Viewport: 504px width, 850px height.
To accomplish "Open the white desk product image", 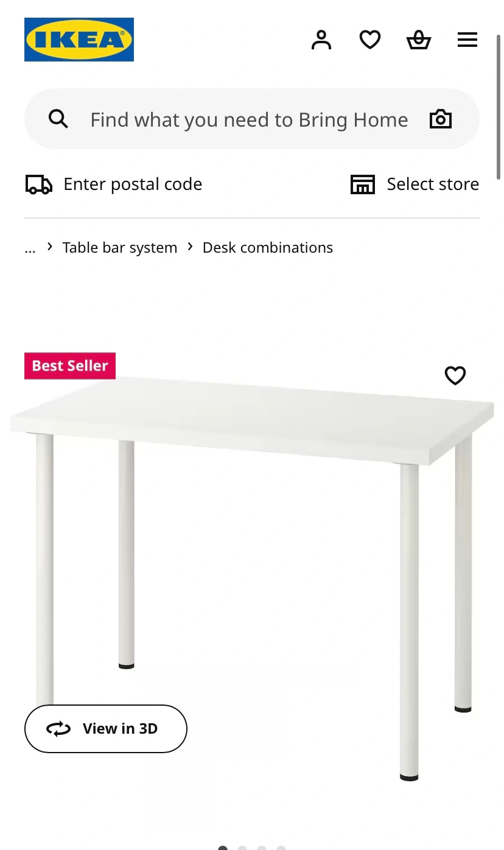I will [252, 578].
